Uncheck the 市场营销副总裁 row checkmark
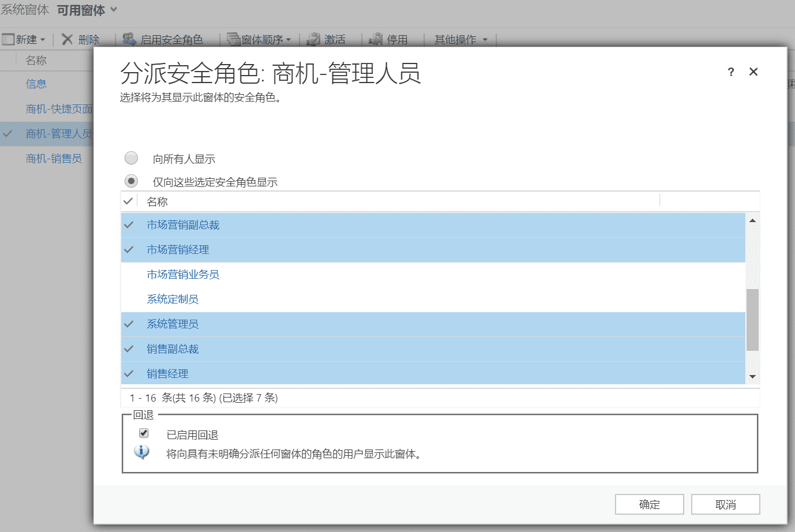Viewport: 795px width, 532px height. click(129, 225)
